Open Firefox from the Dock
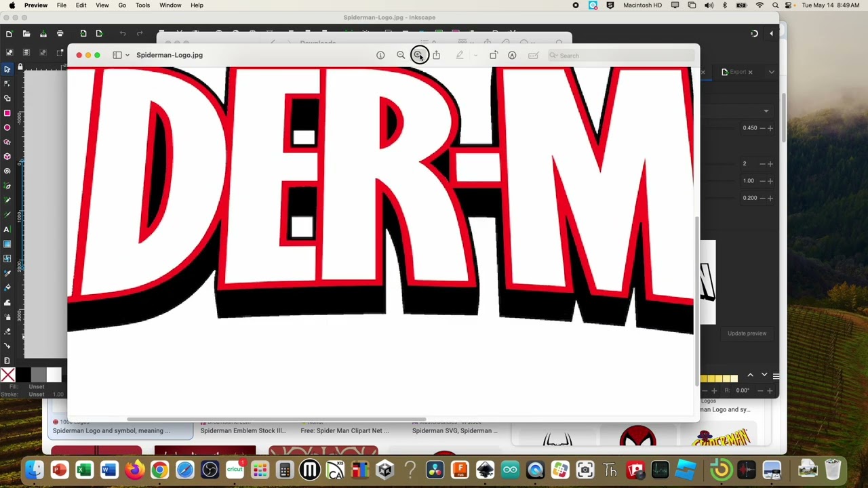Image resolution: width=868 pixels, height=488 pixels. (134, 470)
